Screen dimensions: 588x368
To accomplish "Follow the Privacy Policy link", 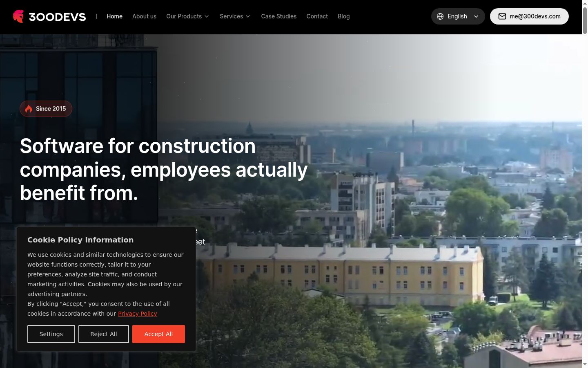I will 138,314.
